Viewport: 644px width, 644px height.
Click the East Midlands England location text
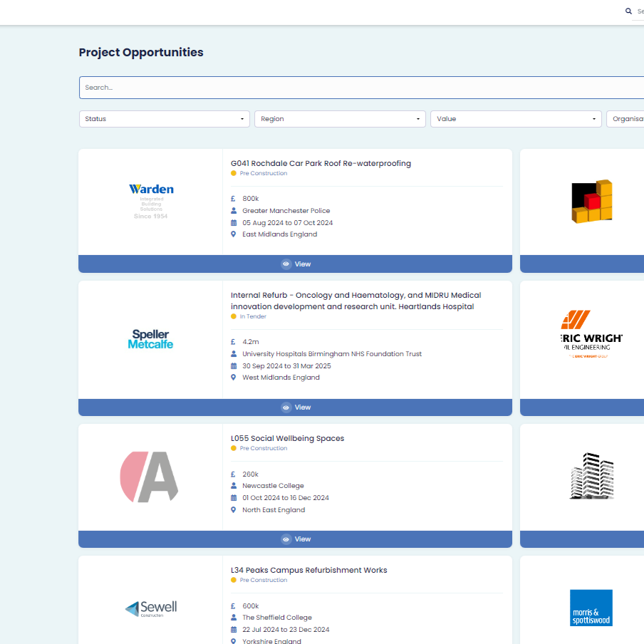280,234
